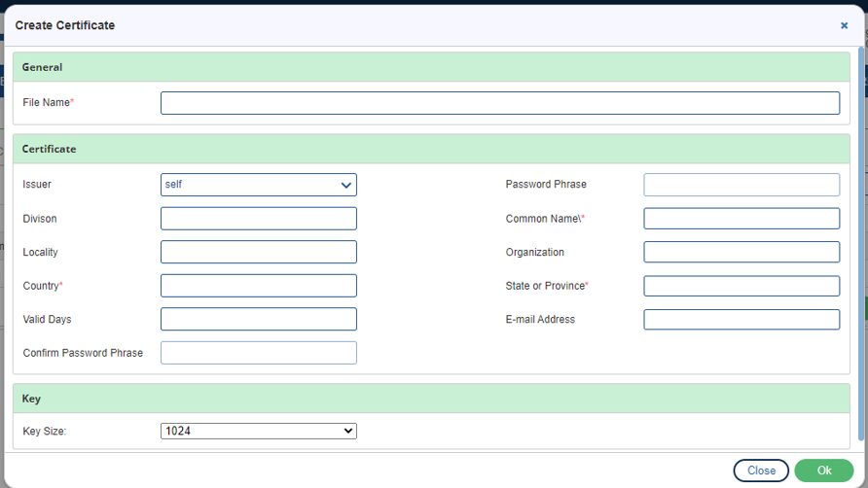This screenshot has width=868, height=488.
Task: Open the Issuer dropdown showing self
Action: [259, 185]
